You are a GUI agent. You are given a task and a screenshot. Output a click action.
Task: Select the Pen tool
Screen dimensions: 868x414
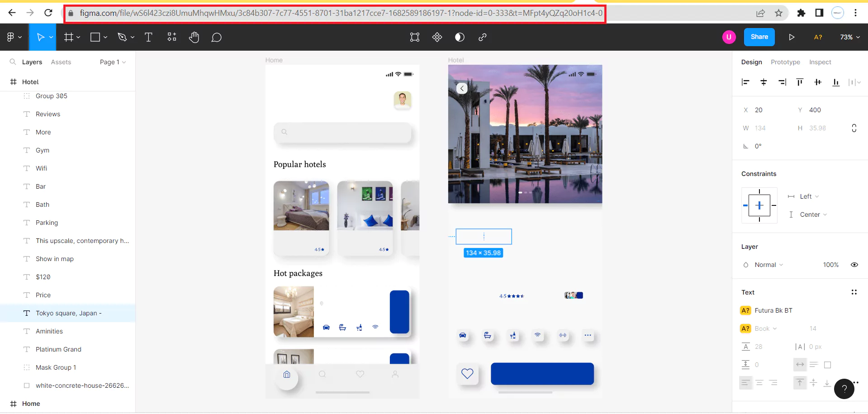pyautogui.click(x=123, y=37)
